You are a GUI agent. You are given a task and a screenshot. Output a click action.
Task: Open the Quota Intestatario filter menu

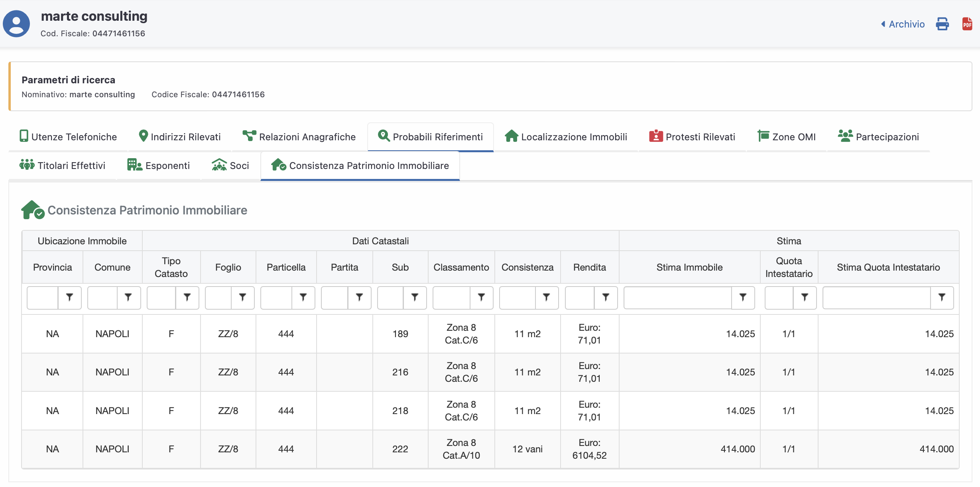coord(805,297)
